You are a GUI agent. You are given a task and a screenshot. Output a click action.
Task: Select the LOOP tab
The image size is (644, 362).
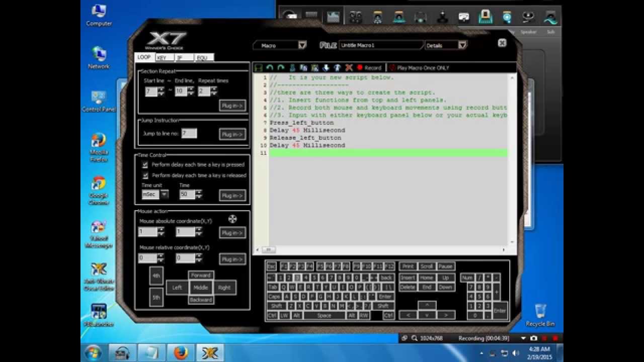click(144, 57)
